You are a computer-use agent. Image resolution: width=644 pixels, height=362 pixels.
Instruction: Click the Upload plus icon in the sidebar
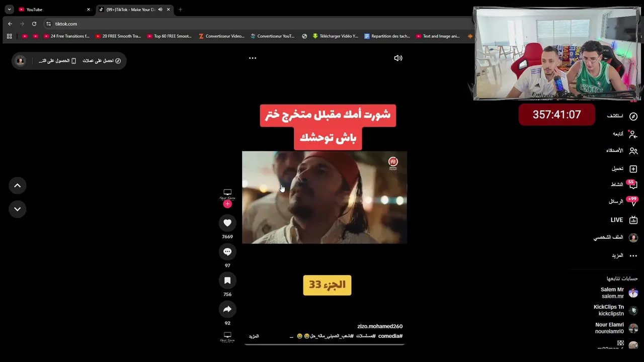point(633,169)
